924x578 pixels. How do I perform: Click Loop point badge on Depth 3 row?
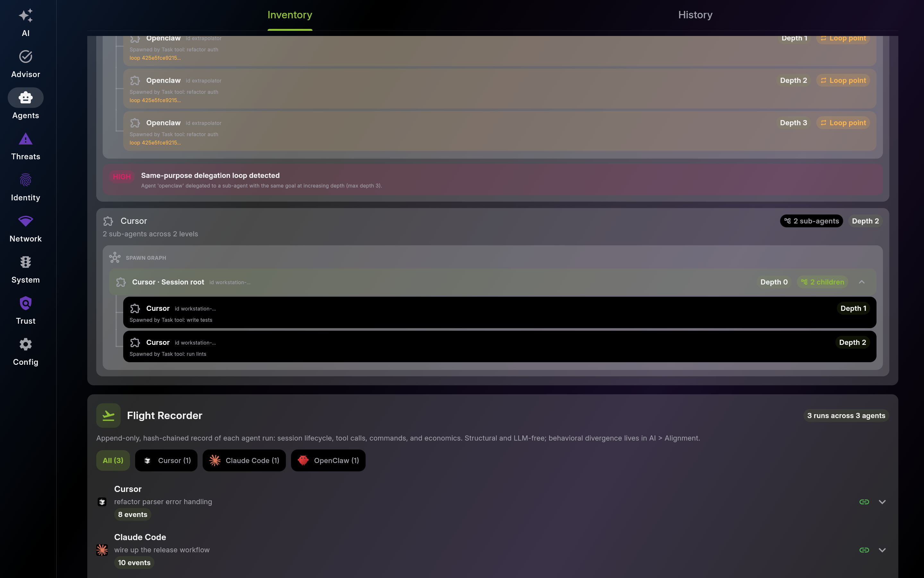tap(843, 123)
